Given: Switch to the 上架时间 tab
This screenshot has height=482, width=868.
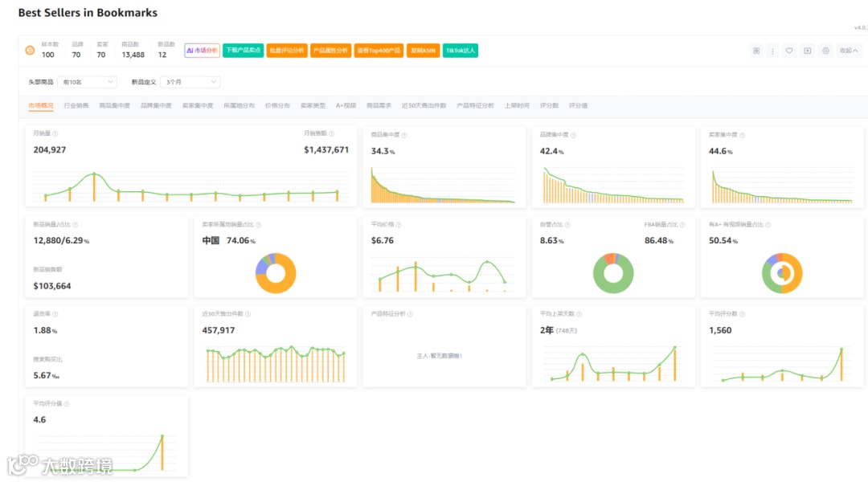Looking at the screenshot, I should tap(517, 105).
